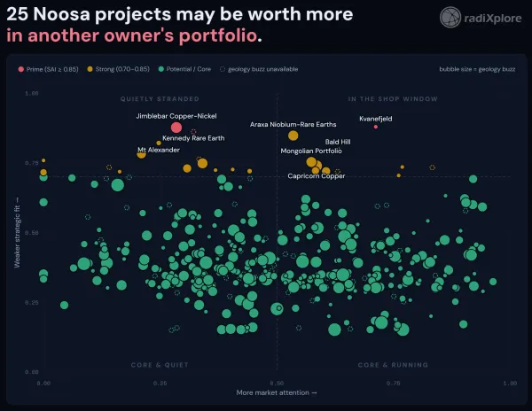Click the CORE & RUNNING quadrant heading
Image resolution: width=532 pixels, height=411 pixels.
coord(393,365)
